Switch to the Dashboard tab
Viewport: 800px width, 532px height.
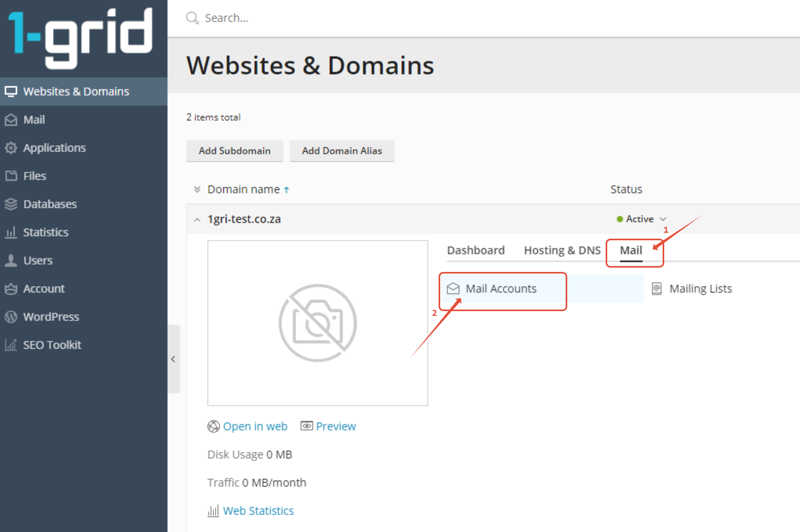tap(475, 251)
